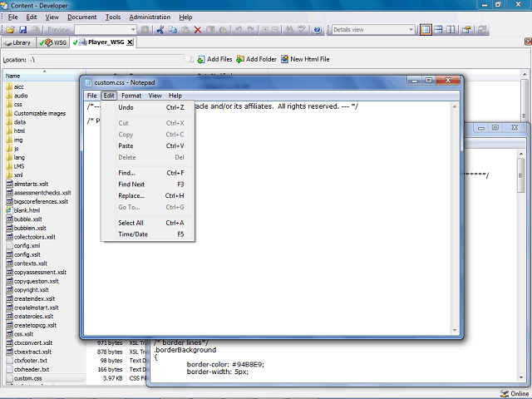This screenshot has height=399, width=532.
Task: Click the Paste clipboard toolbar icon
Action: coord(185,30)
